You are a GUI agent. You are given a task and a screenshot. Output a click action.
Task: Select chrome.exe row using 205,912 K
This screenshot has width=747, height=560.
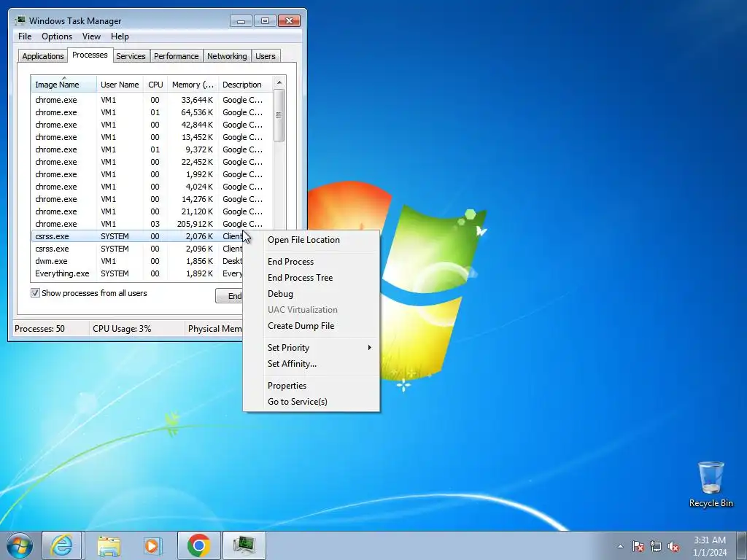click(152, 224)
